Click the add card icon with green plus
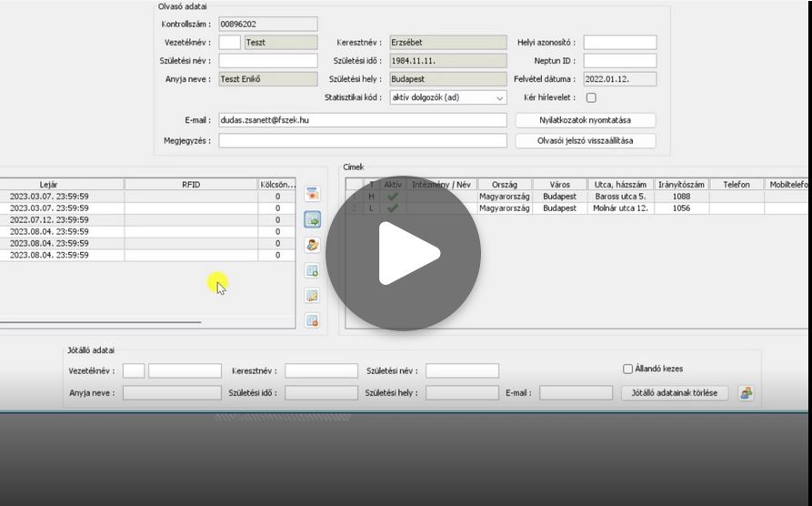Screen dimensions: 812x506 (x=312, y=270)
